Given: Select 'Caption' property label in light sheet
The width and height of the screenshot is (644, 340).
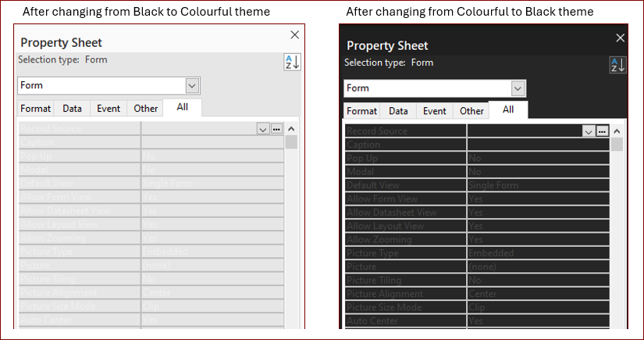Looking at the screenshot, I should click(37, 142).
